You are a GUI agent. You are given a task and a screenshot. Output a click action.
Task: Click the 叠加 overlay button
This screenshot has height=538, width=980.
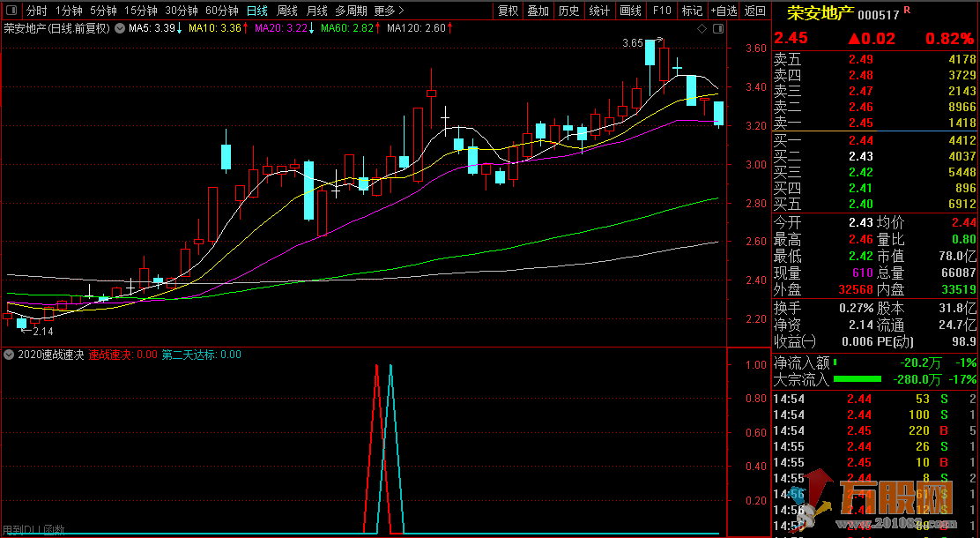(538, 11)
